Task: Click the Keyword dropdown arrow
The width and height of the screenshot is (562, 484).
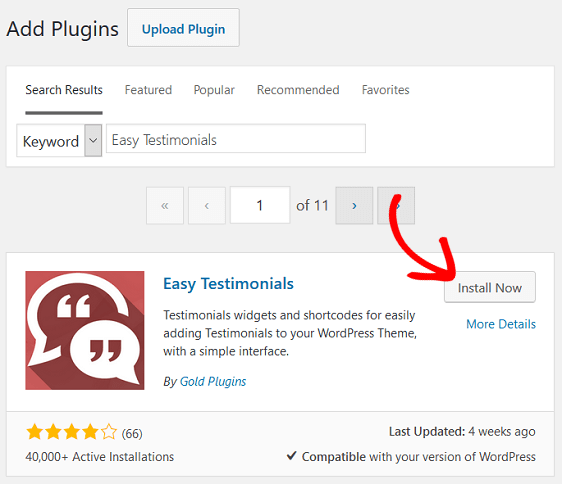Action: [x=93, y=141]
